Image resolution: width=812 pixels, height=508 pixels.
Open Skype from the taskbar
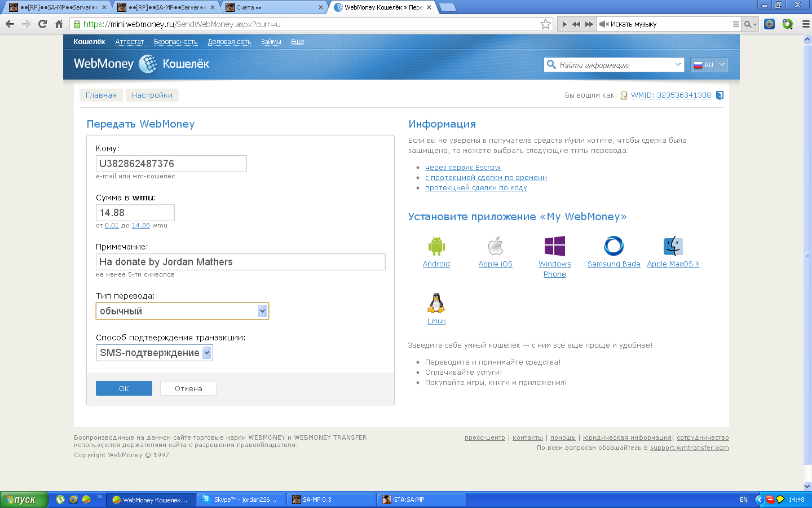(x=241, y=500)
